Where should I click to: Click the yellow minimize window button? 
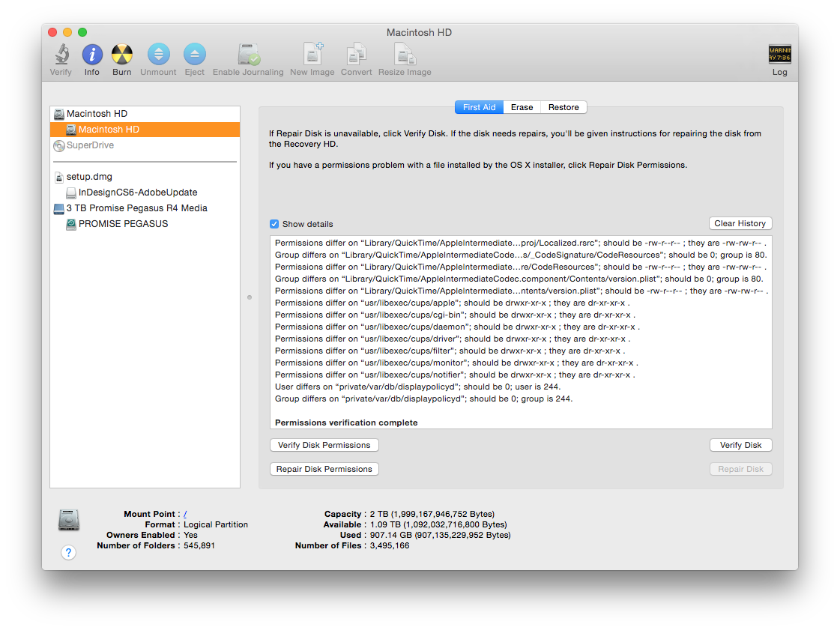[67, 32]
